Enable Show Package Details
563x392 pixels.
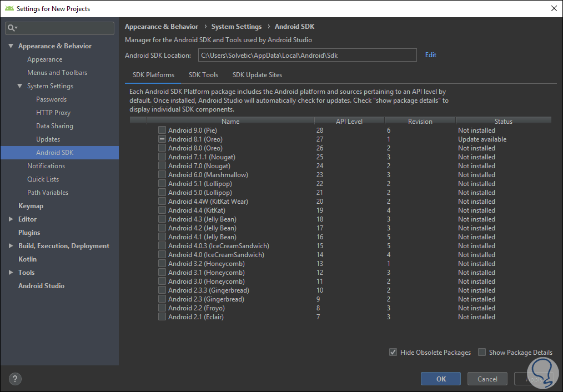[482, 353]
